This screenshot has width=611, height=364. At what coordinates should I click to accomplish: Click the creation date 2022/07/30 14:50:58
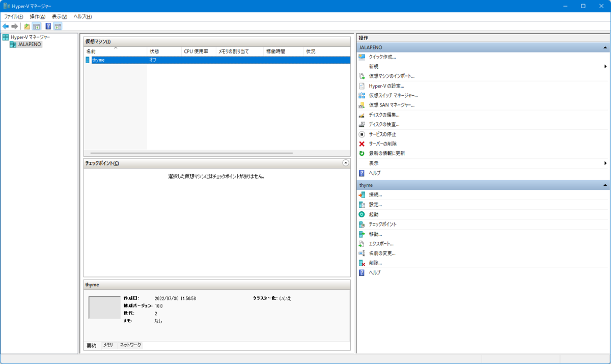[175, 298]
